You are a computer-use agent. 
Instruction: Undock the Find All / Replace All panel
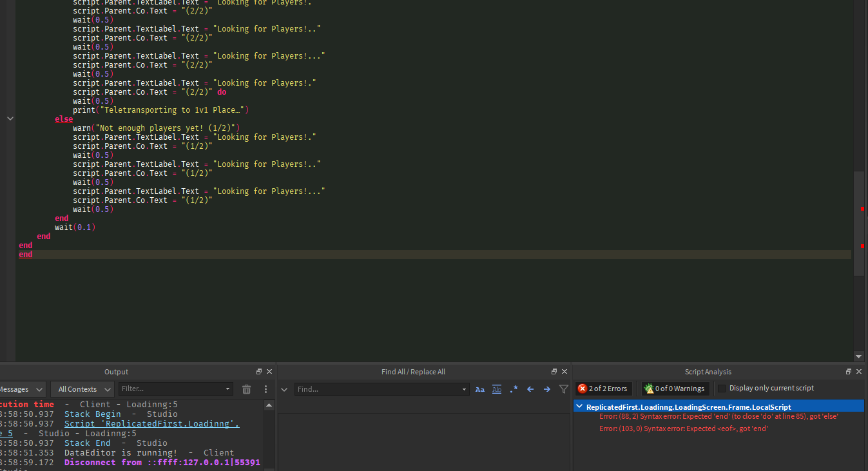pyautogui.click(x=554, y=372)
